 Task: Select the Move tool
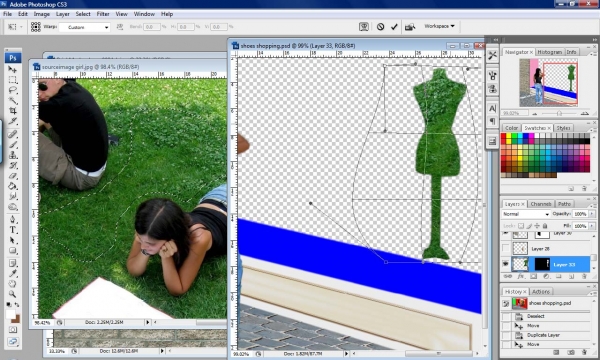[x=13, y=70]
